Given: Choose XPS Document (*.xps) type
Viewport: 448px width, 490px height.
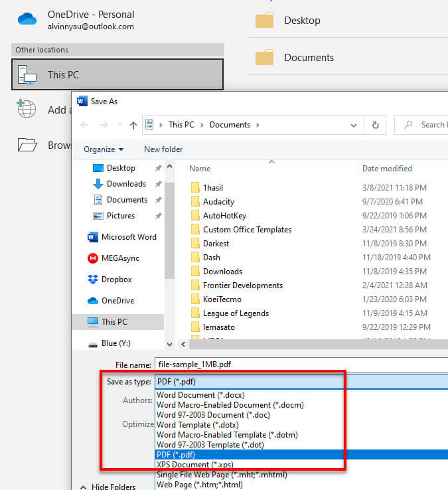Looking at the screenshot, I should 301,465.
